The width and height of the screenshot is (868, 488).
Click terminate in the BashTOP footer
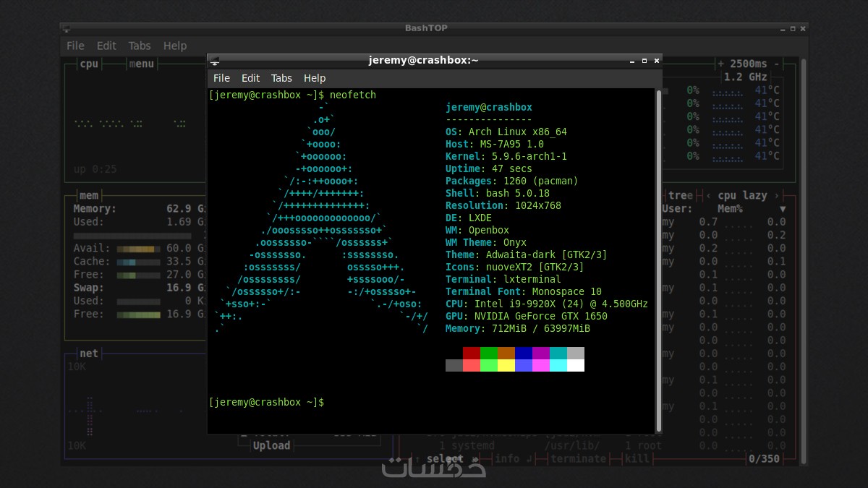coord(579,458)
